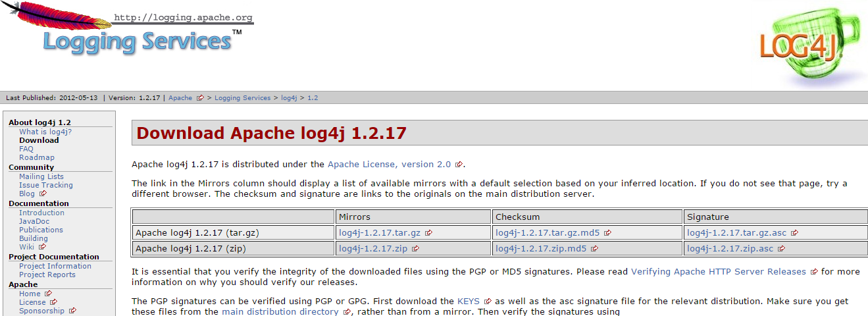This screenshot has width=868, height=316.
Task: Open log4j-1.2.17.zip.asc signature link
Action: click(x=730, y=249)
